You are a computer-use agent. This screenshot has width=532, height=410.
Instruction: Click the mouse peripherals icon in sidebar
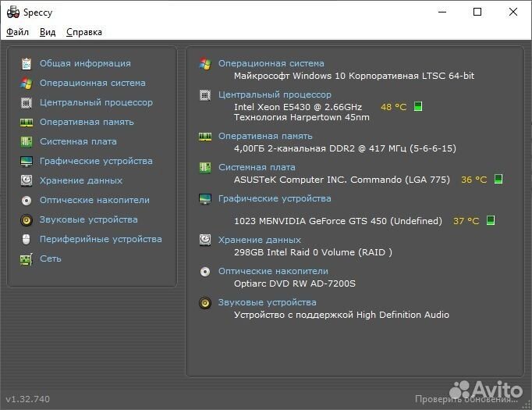point(27,240)
